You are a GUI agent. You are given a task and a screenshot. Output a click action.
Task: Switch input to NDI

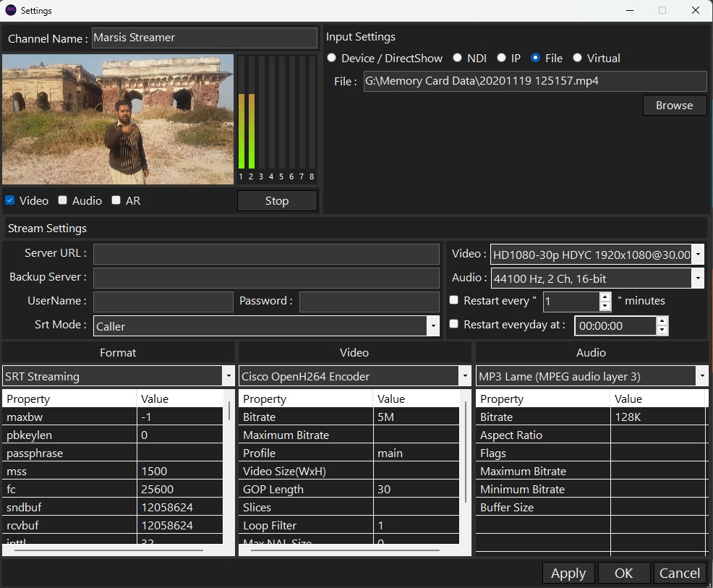click(x=457, y=58)
